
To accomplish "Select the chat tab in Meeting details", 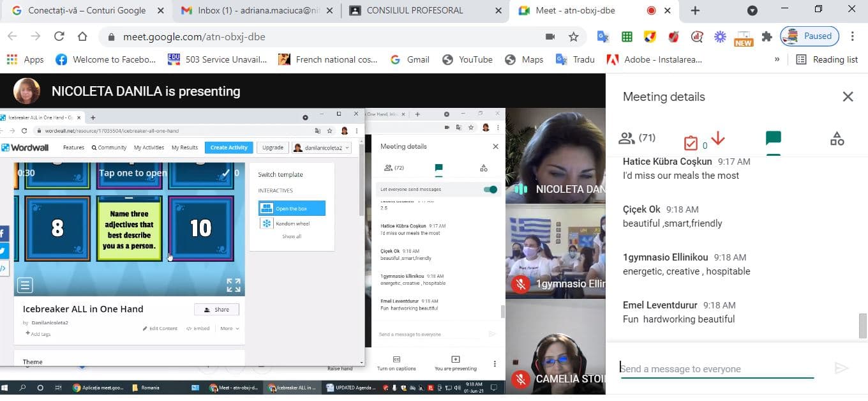I will 774,139.
